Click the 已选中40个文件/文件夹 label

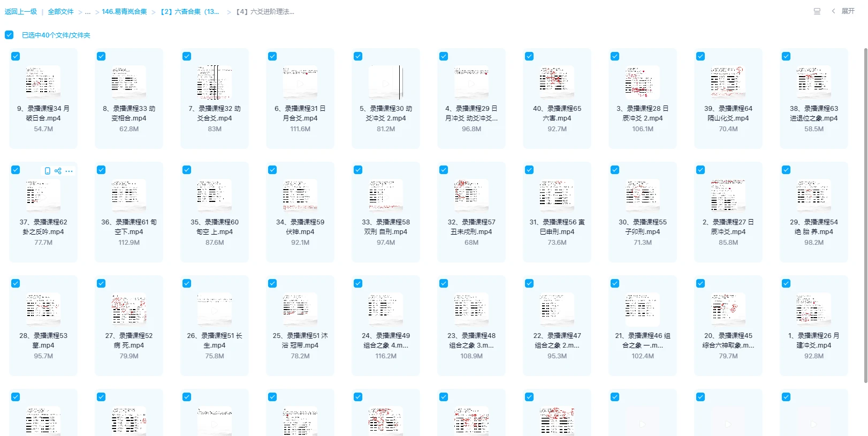56,35
